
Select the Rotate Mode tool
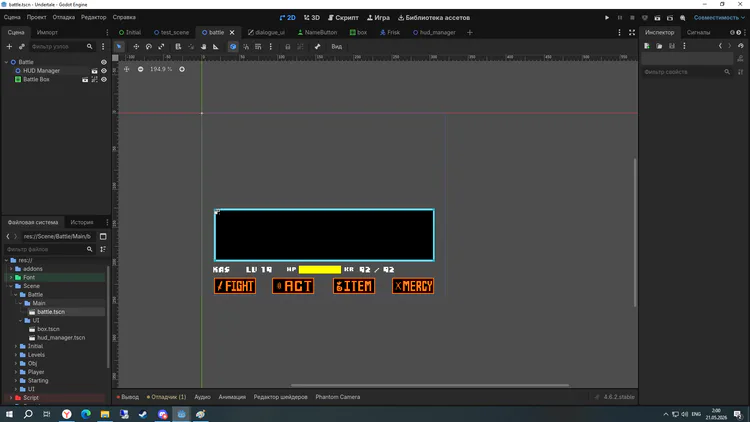point(149,46)
